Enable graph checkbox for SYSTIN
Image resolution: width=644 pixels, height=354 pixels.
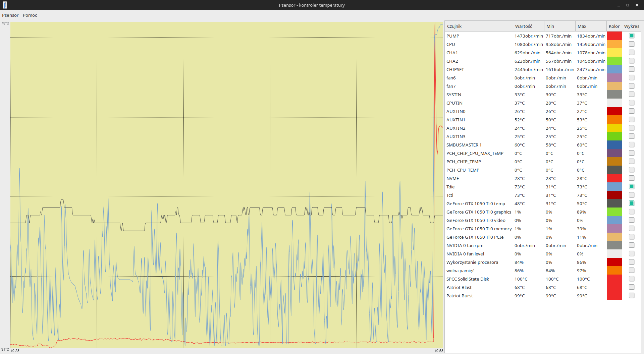[x=632, y=94]
